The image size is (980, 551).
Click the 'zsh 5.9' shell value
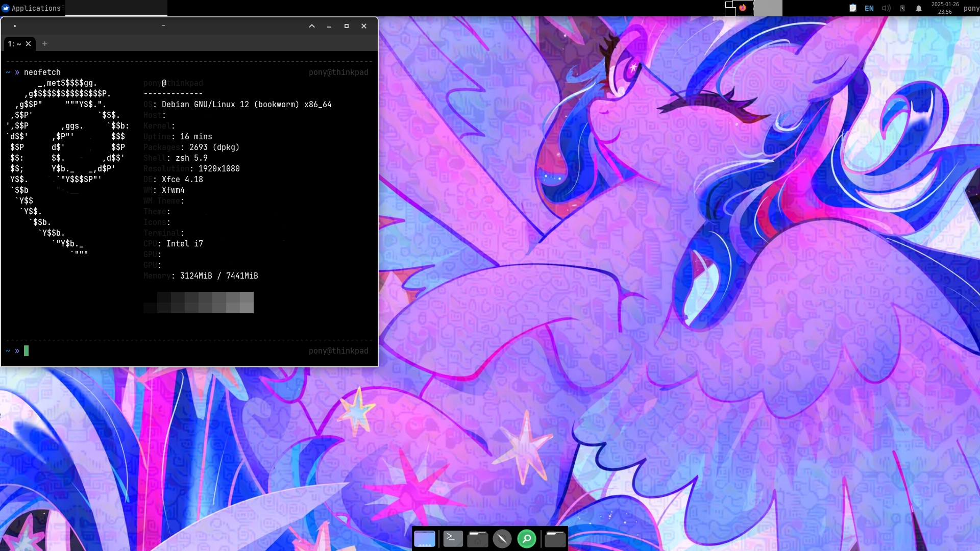click(191, 158)
